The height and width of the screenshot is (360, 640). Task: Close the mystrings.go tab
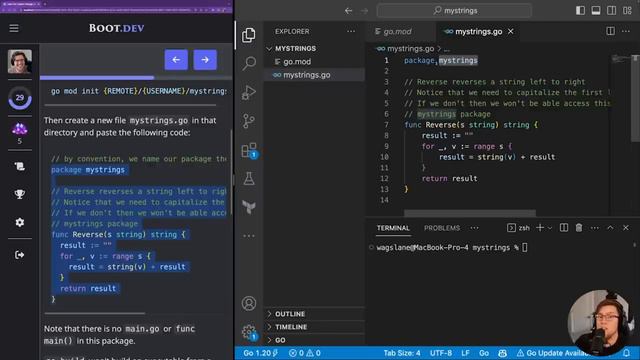click(x=511, y=31)
